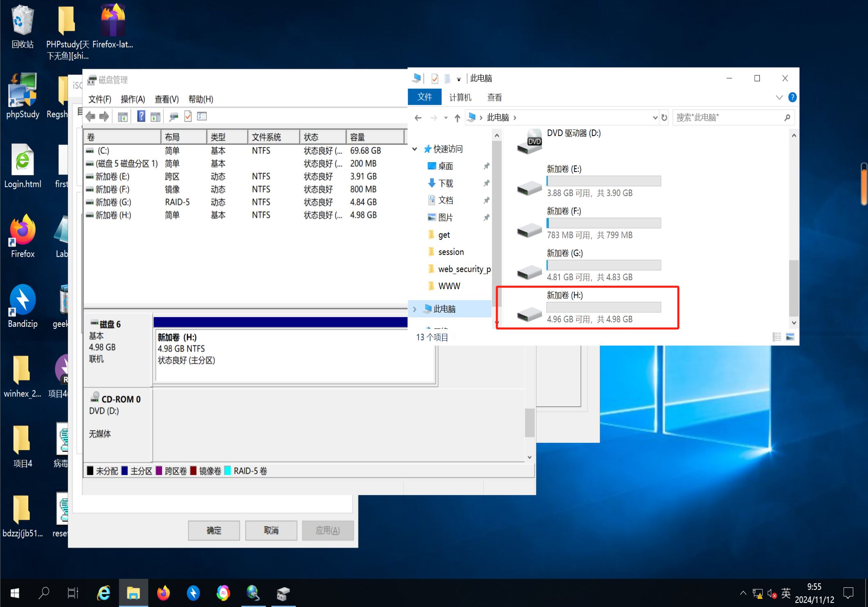Open 桌面 in quick access

[x=445, y=166]
